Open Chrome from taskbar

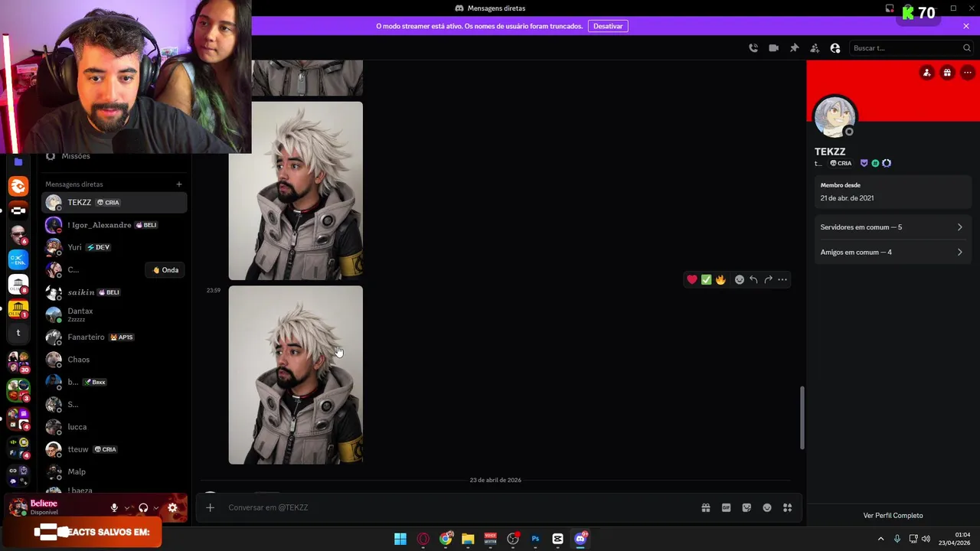pyautogui.click(x=446, y=539)
